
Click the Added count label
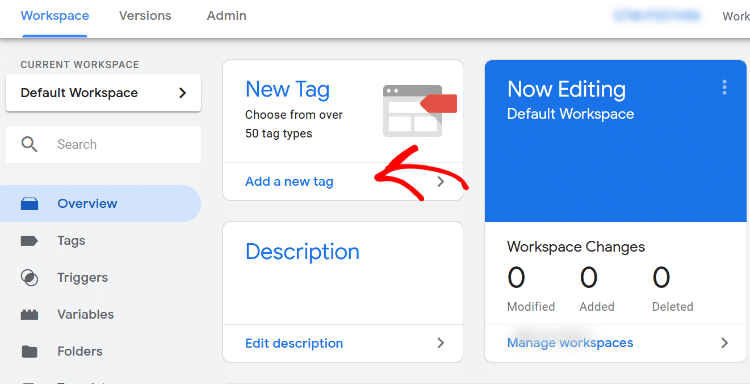[597, 307]
